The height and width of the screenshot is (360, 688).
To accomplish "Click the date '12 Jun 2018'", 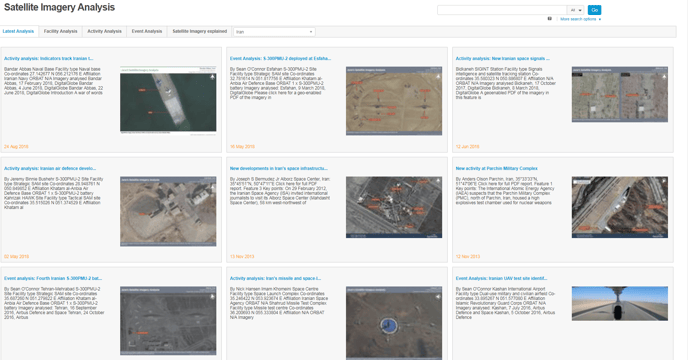I will (x=467, y=147).
